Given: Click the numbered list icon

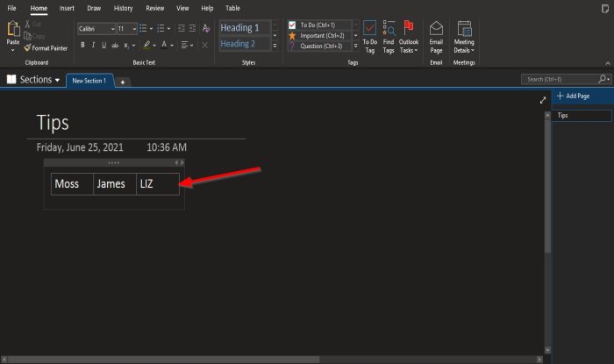Looking at the screenshot, I should click(x=161, y=28).
